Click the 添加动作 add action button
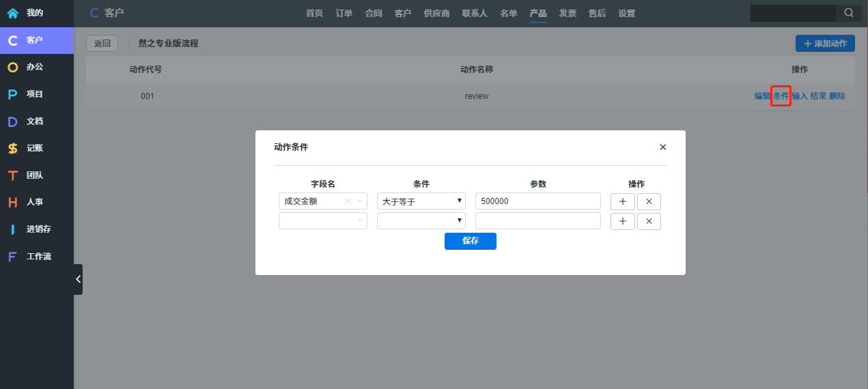This screenshot has height=389, width=868. pyautogui.click(x=825, y=44)
